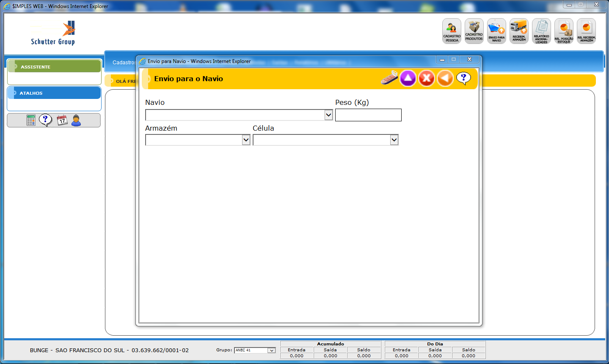Click the user profile icon in sidebar
The width and height of the screenshot is (609, 364).
click(x=76, y=120)
